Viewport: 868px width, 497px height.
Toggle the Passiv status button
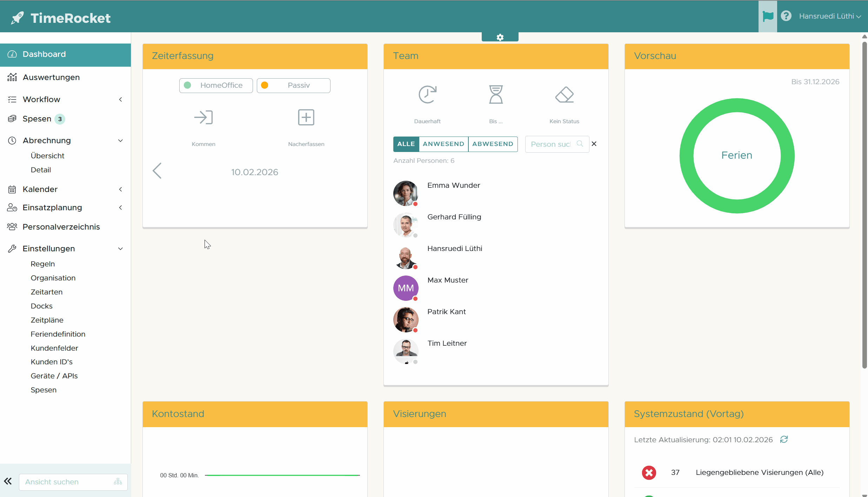293,85
